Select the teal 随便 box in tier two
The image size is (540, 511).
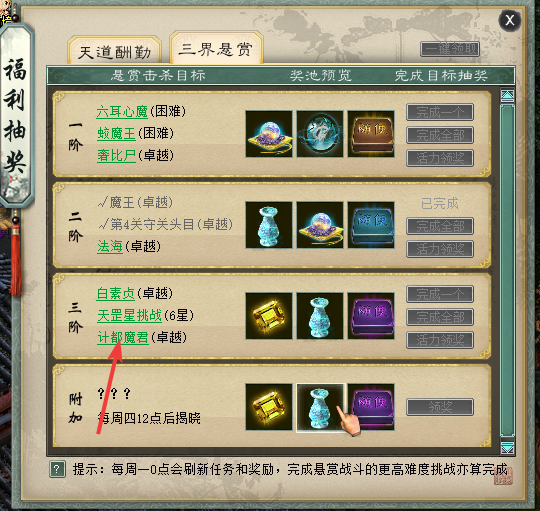(371, 225)
